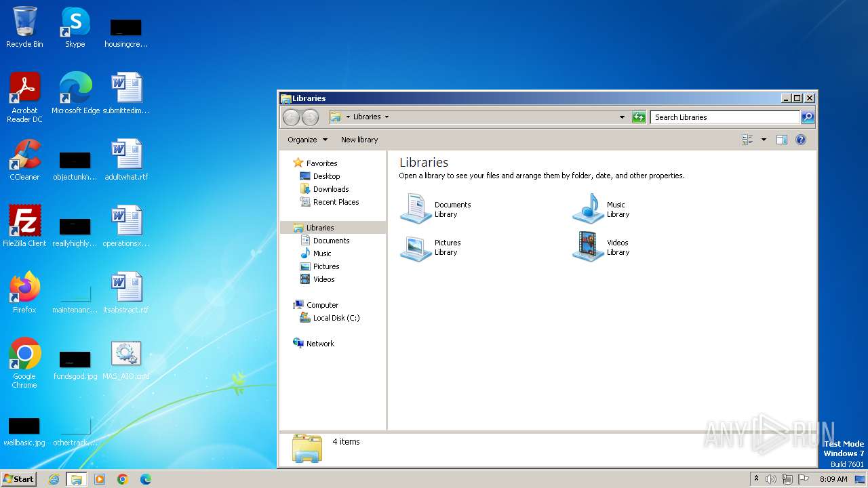Select fundsgod.jpg desktop file

tap(75, 364)
